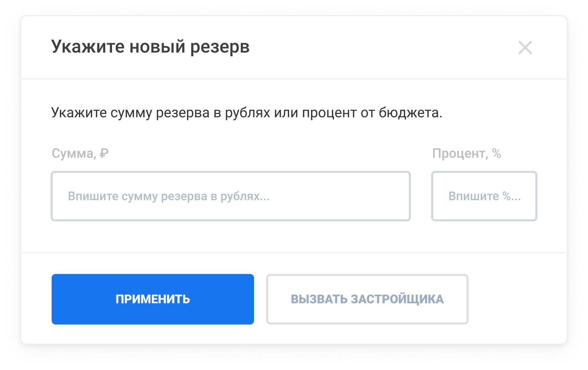Click the reserve instructions description text
588x370 pixels.
pyautogui.click(x=246, y=113)
